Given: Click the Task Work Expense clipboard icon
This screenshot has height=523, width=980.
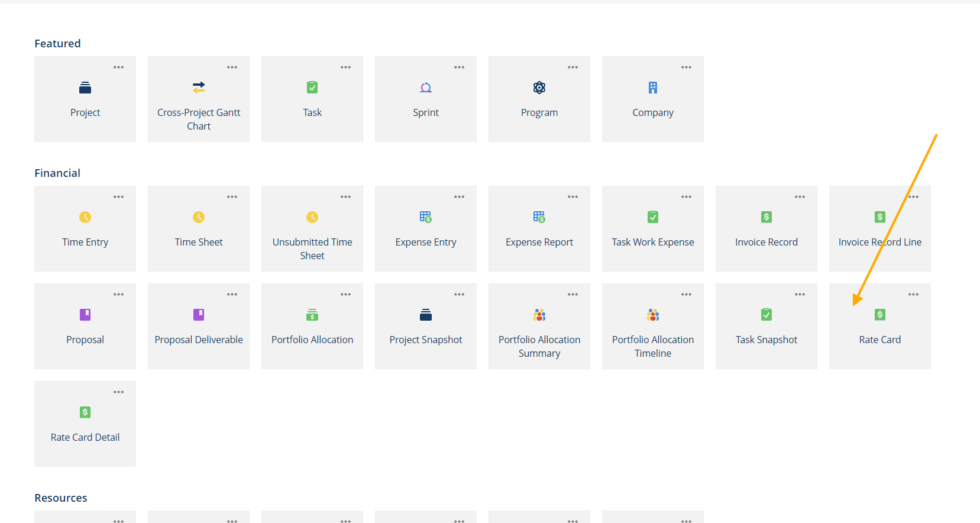Looking at the screenshot, I should click(653, 217).
